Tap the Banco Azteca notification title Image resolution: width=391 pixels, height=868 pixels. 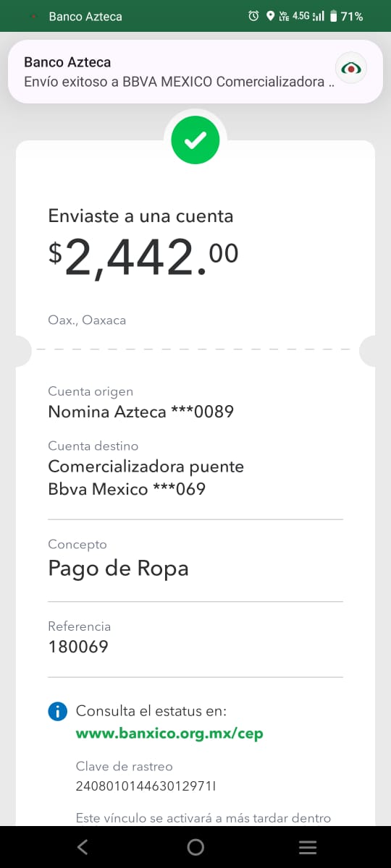(x=67, y=63)
